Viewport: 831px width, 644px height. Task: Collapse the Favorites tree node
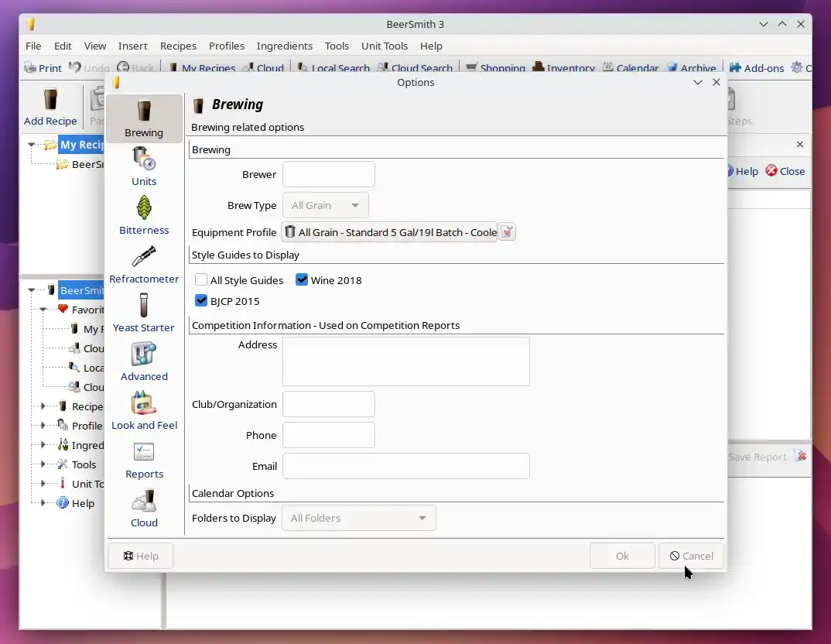click(x=43, y=310)
